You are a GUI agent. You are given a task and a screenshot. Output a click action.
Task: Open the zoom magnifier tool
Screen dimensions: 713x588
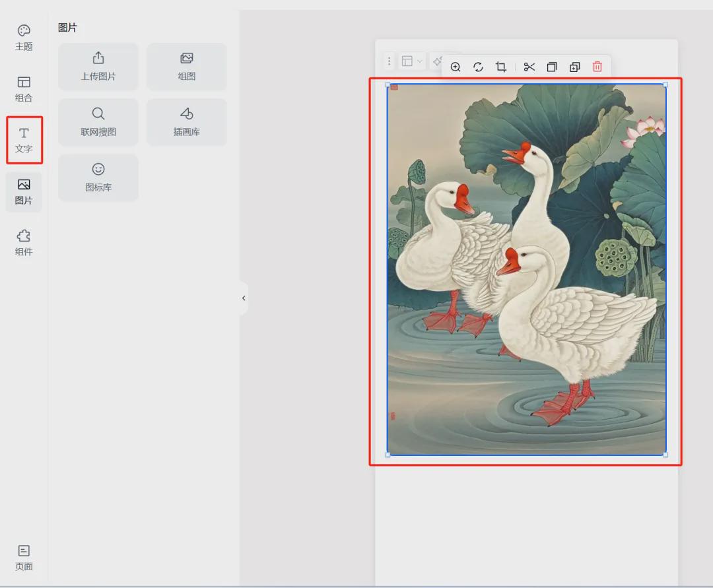[x=456, y=67]
